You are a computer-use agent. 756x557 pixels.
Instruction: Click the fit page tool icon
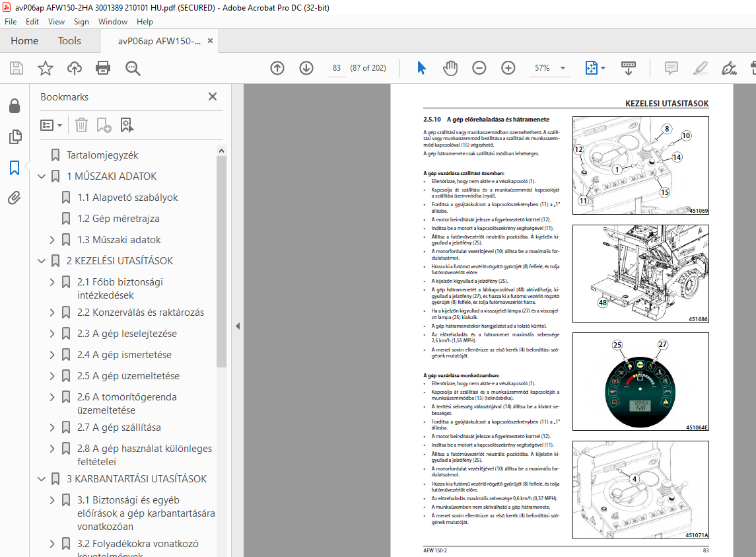point(591,68)
